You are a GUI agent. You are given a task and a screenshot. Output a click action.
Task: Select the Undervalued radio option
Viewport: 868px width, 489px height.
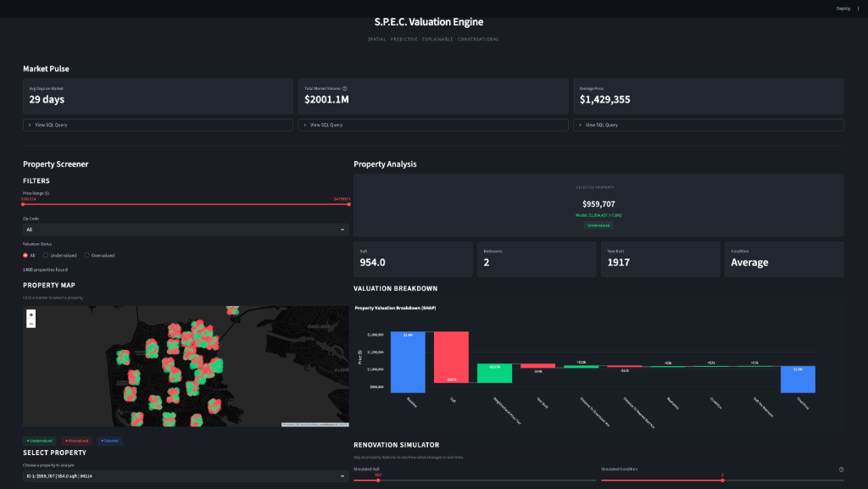pos(47,255)
